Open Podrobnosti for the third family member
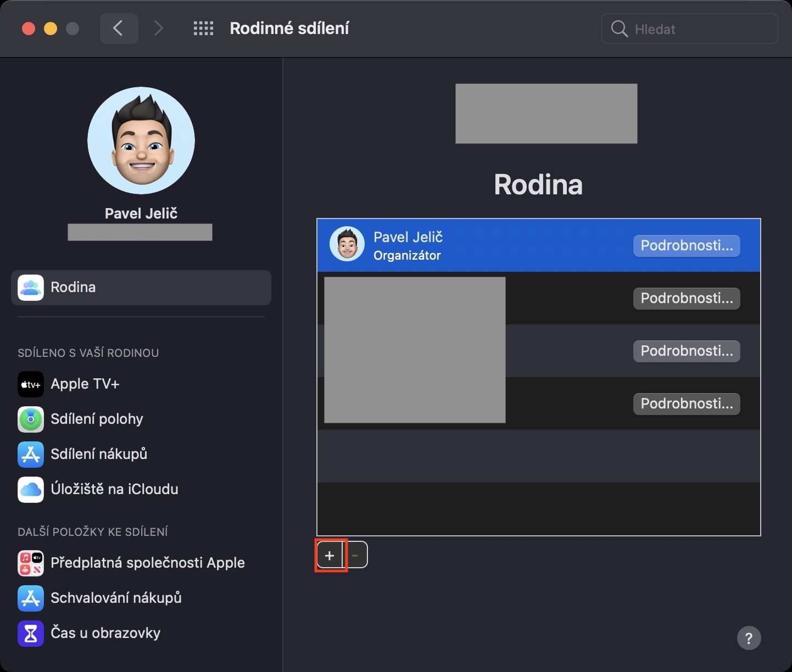This screenshot has height=672, width=792. click(687, 351)
